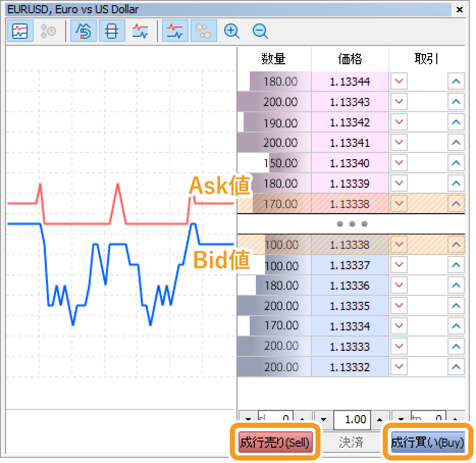
Task: Click blue buy arrow on 1.13335 row
Action: (x=456, y=305)
